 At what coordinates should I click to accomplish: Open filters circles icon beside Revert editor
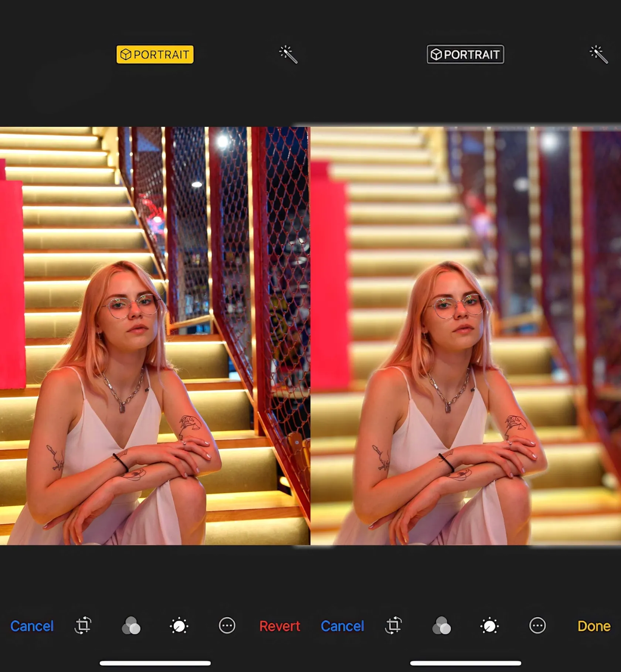131,625
